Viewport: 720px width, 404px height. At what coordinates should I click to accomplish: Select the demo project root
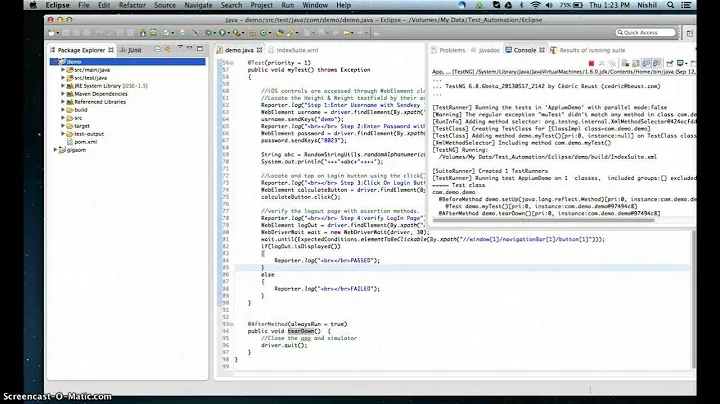[x=128, y=62]
